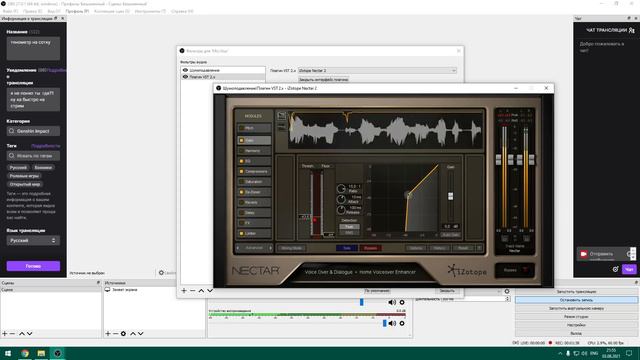640x360 pixels.
Task: Select Peak detection mode
Action: (349, 227)
